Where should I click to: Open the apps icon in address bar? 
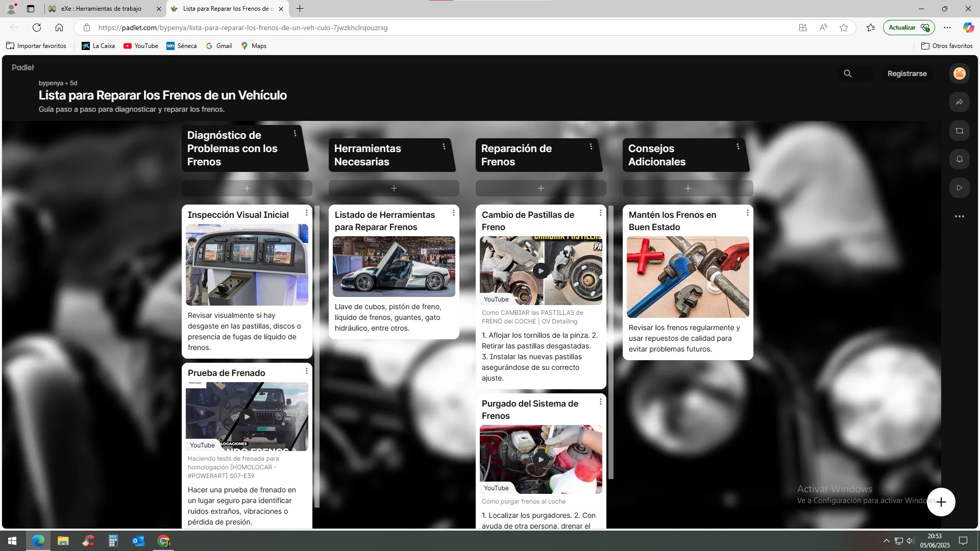coord(803,28)
